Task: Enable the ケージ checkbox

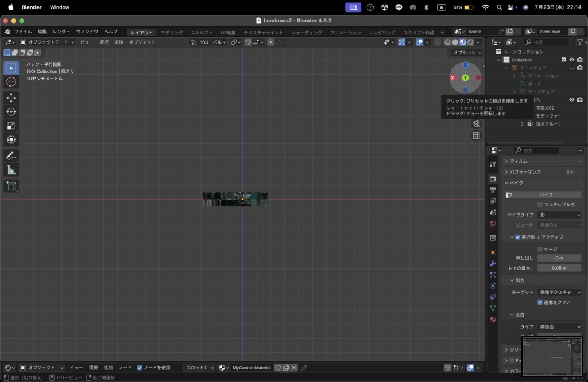Action: pos(540,249)
